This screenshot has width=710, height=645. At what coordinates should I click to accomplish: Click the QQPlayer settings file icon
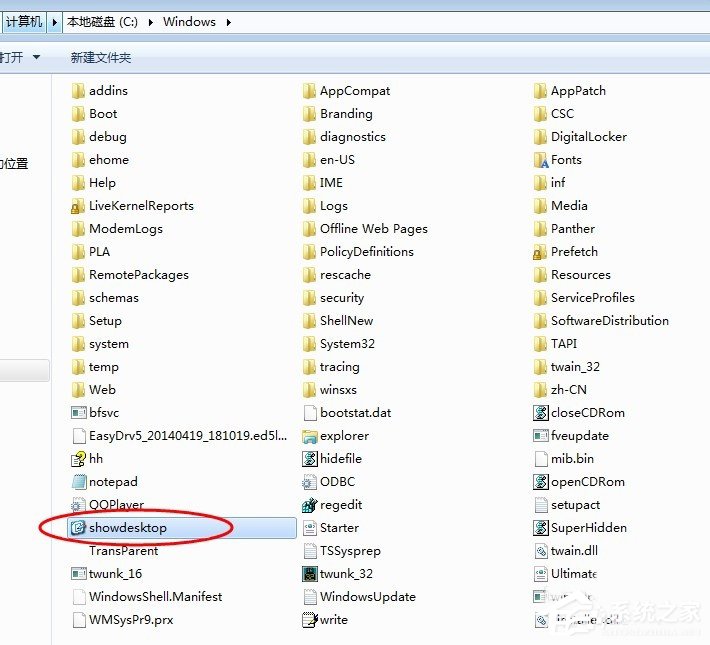[79, 505]
